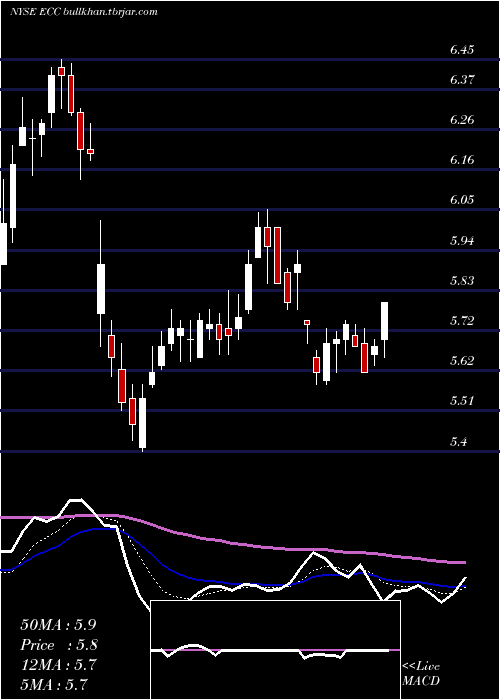The width and height of the screenshot is (500, 700).
Task: Click the 6.16 price level label
Action: [462, 160]
